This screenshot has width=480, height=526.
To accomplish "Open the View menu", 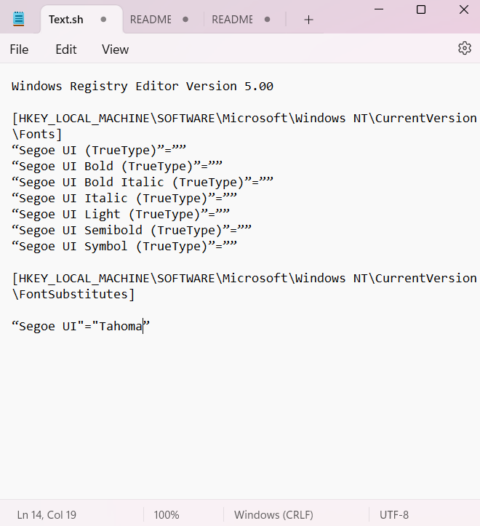I will (x=115, y=49).
